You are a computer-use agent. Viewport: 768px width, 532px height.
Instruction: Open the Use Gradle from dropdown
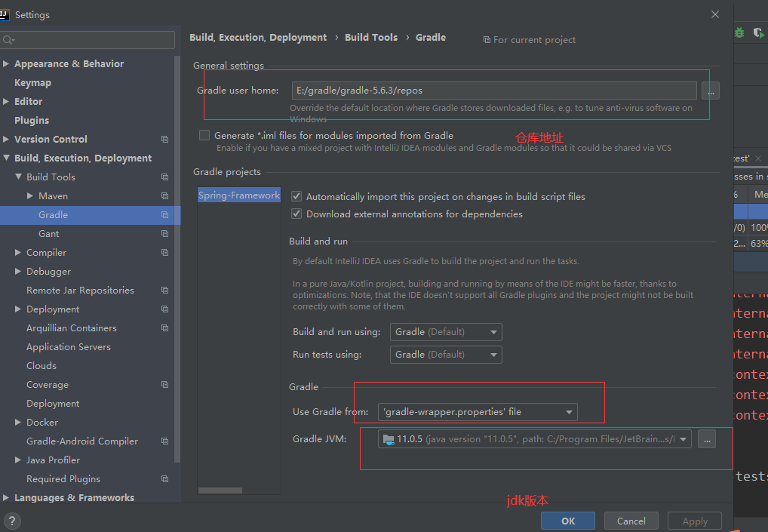point(478,412)
